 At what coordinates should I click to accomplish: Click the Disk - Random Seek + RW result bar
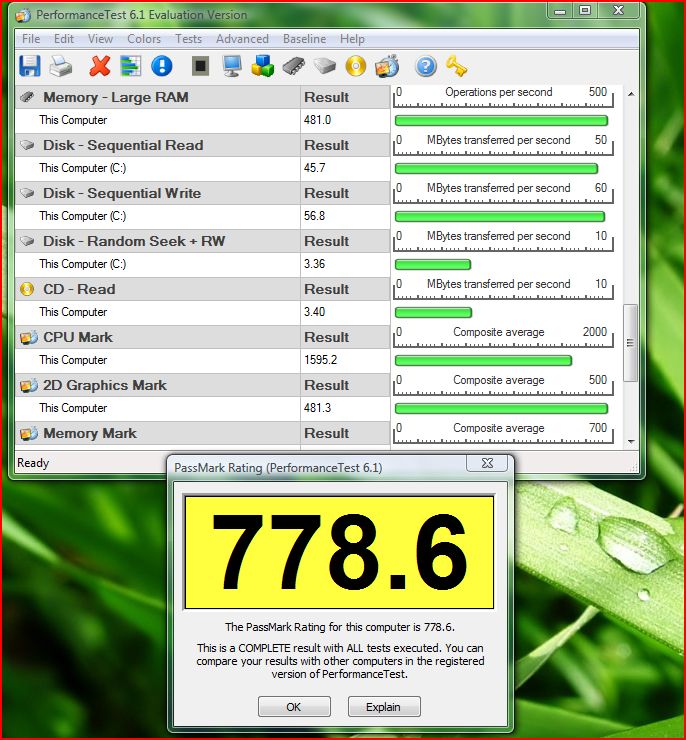point(433,265)
